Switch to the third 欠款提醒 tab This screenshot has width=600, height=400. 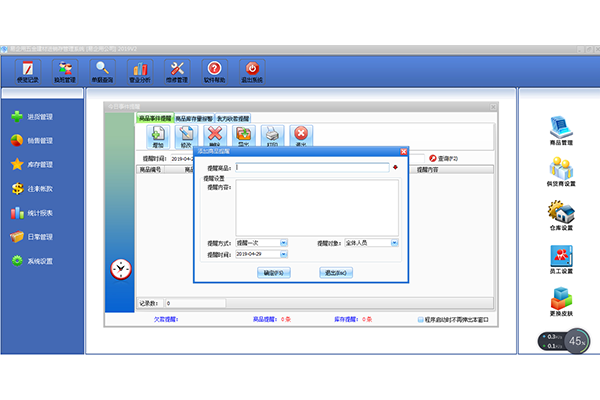click(x=233, y=118)
